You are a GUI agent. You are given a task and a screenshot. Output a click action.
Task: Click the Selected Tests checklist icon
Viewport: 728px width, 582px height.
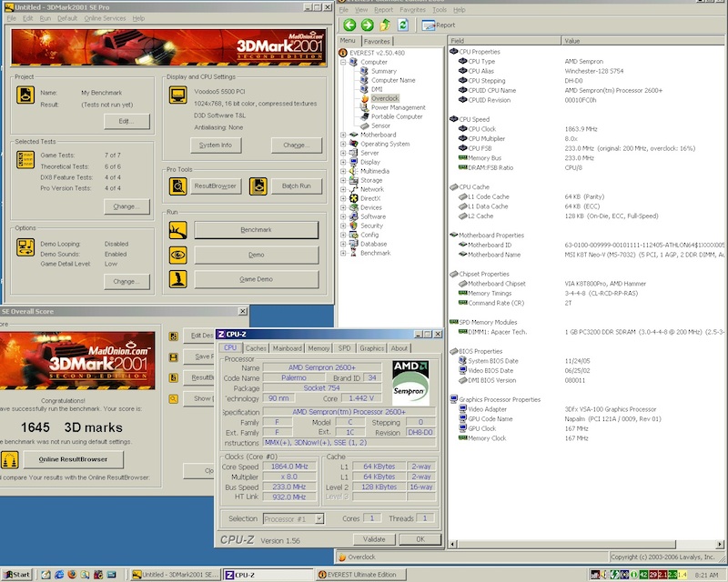(25, 160)
